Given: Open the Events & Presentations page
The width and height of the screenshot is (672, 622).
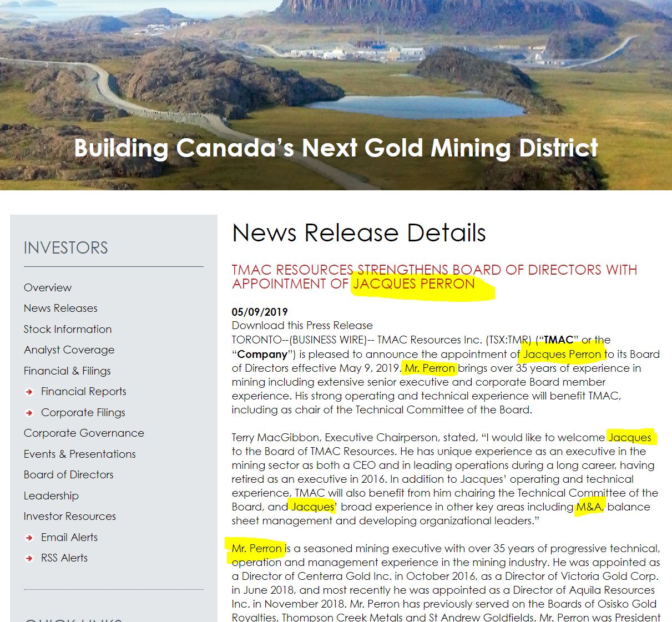Looking at the screenshot, I should (x=80, y=454).
